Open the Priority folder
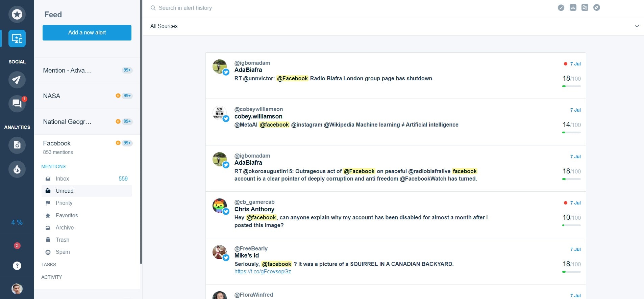The width and height of the screenshot is (644, 299). click(87, 203)
